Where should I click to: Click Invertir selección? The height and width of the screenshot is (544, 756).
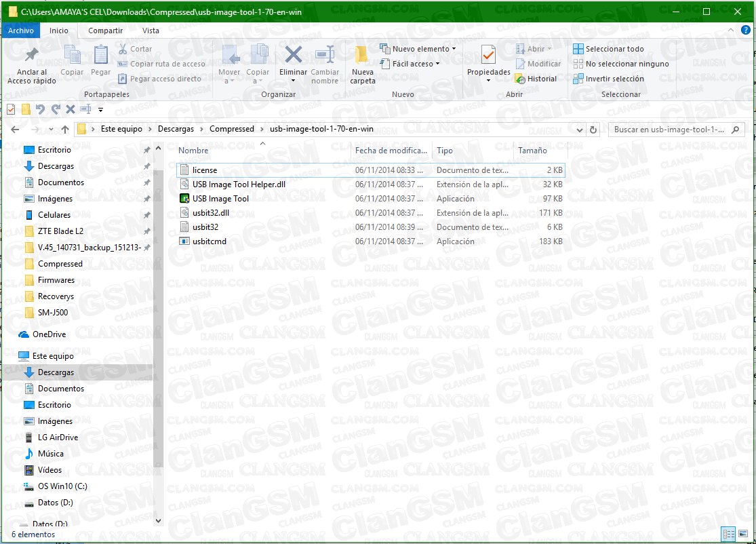point(608,79)
